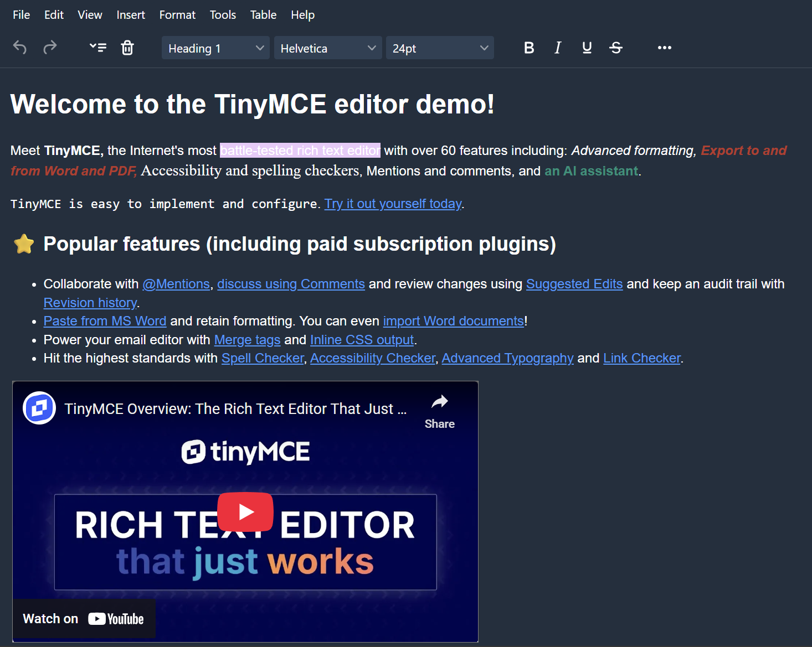The width and height of the screenshot is (812, 647).
Task: Open the Format menu
Action: [177, 15]
